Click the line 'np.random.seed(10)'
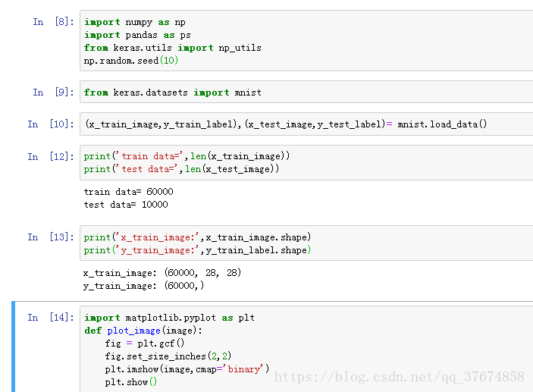Screen dimensions: 533x392 pos(131,61)
